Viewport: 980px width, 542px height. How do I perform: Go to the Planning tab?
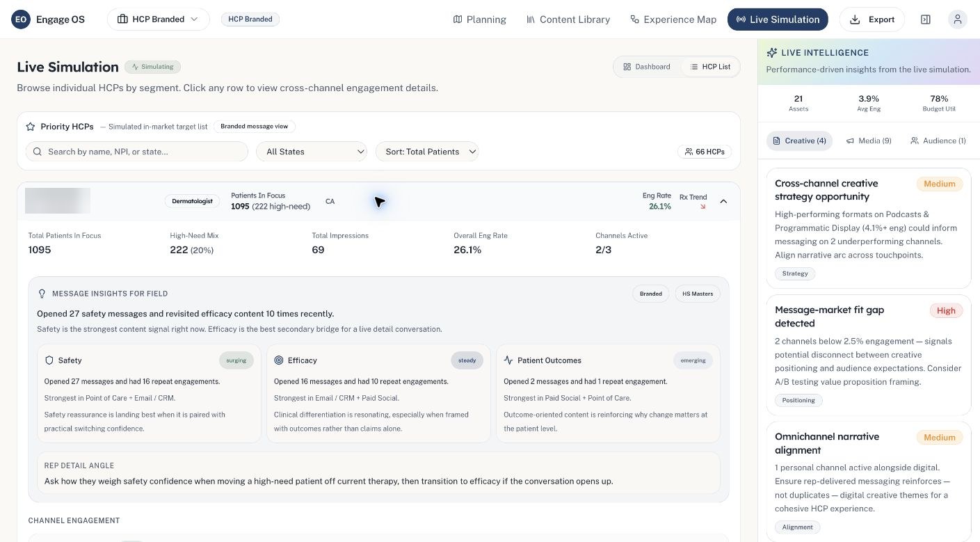479,19
